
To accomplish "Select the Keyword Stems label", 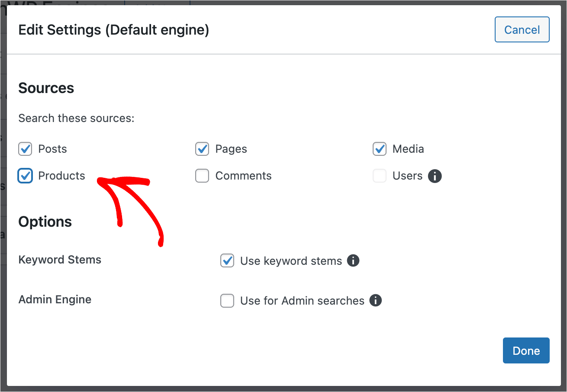I will [60, 260].
